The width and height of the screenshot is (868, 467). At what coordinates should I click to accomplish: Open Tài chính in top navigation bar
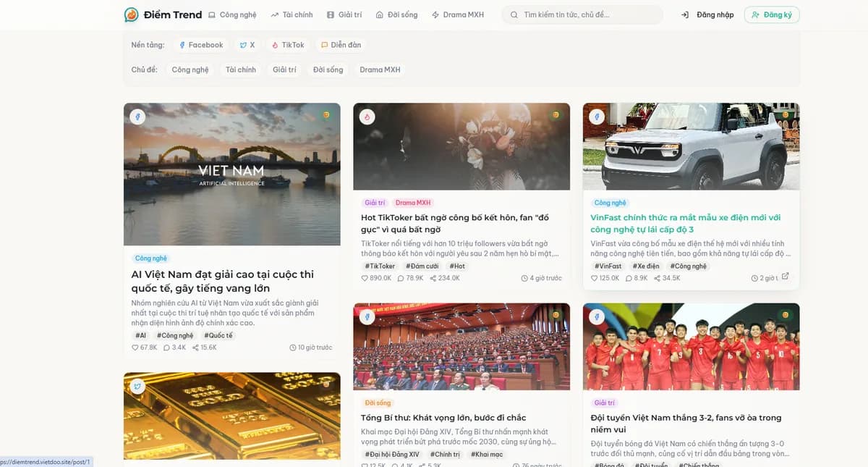[x=292, y=14]
